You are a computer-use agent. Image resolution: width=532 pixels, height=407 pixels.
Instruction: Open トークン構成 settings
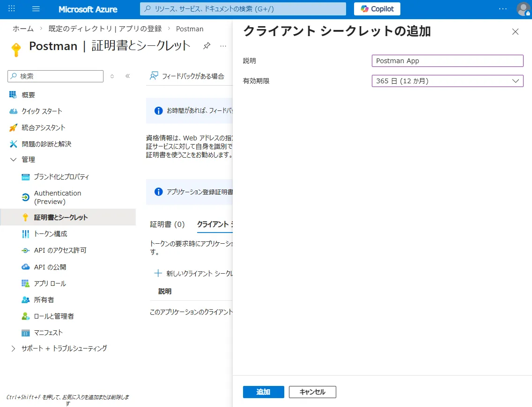click(52, 233)
